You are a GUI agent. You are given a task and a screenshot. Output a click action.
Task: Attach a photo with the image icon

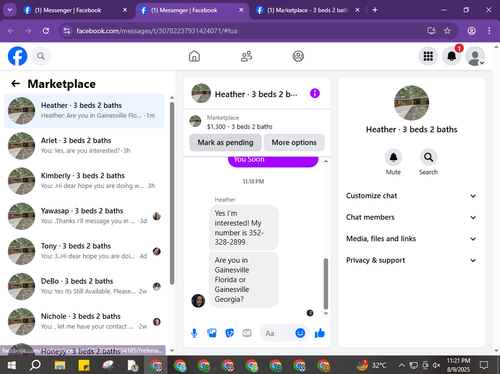[212, 333]
